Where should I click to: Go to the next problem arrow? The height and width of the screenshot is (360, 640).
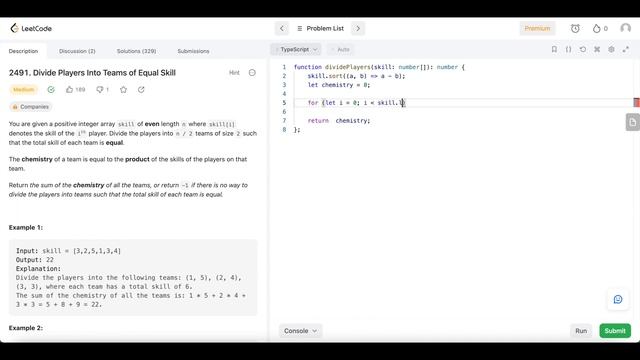(358, 28)
